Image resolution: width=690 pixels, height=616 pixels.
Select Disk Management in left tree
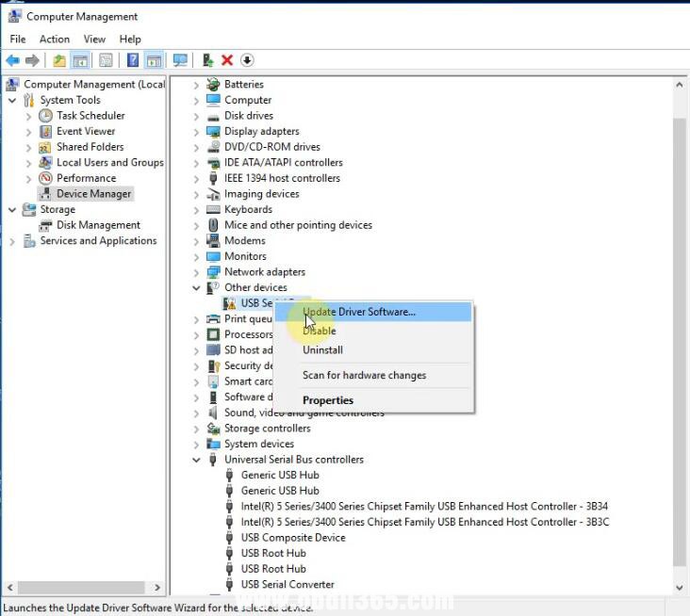pyautogui.click(x=98, y=225)
